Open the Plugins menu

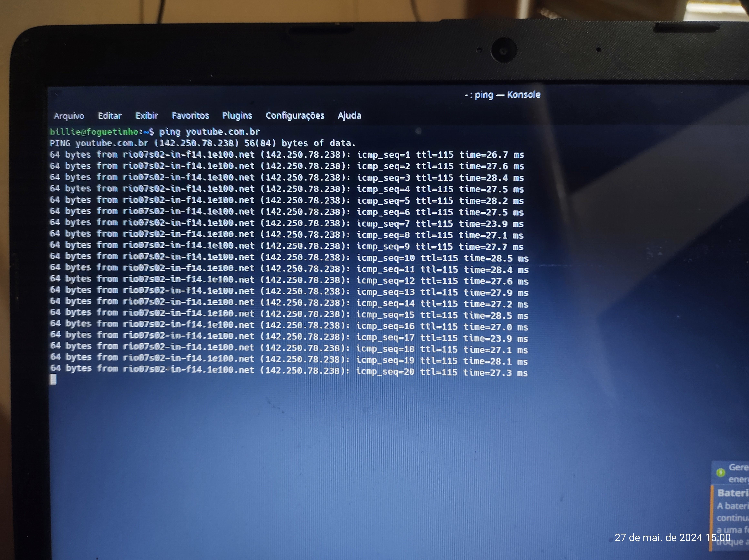(237, 116)
